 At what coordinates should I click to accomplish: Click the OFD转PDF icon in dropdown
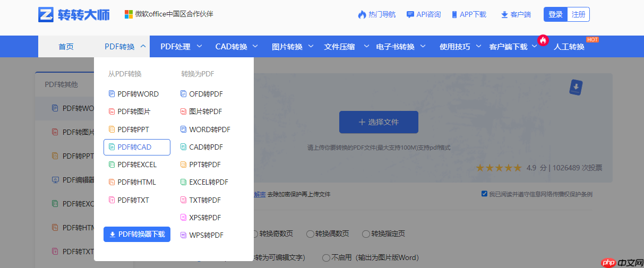[x=184, y=94]
